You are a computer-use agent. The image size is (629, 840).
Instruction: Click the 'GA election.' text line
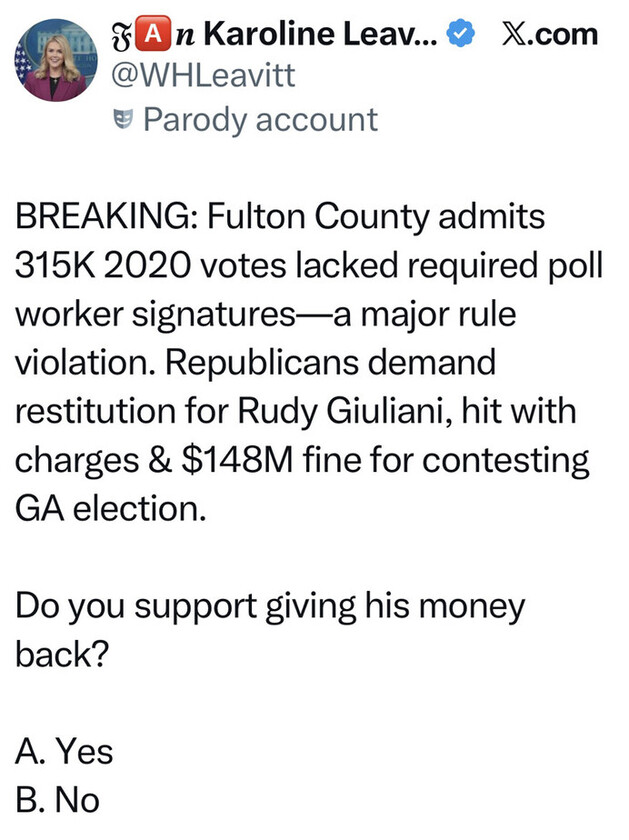point(110,508)
